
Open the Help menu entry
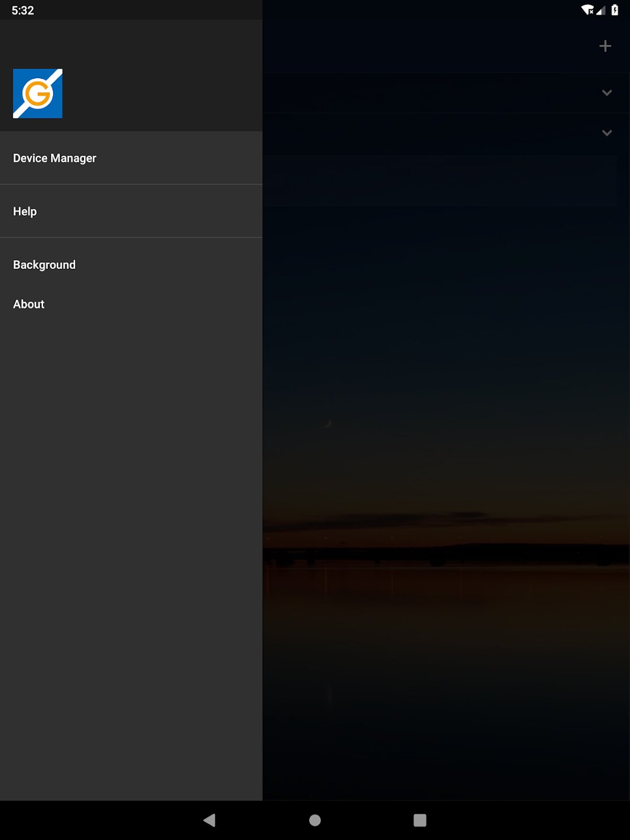pos(131,211)
